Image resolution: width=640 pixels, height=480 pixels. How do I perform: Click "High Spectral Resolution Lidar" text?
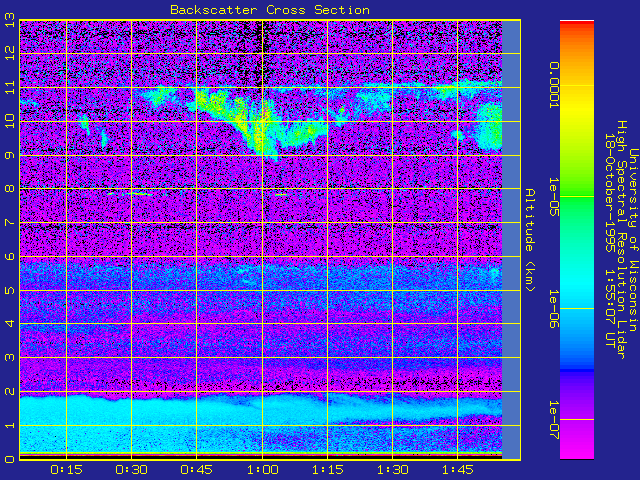[x=621, y=240]
